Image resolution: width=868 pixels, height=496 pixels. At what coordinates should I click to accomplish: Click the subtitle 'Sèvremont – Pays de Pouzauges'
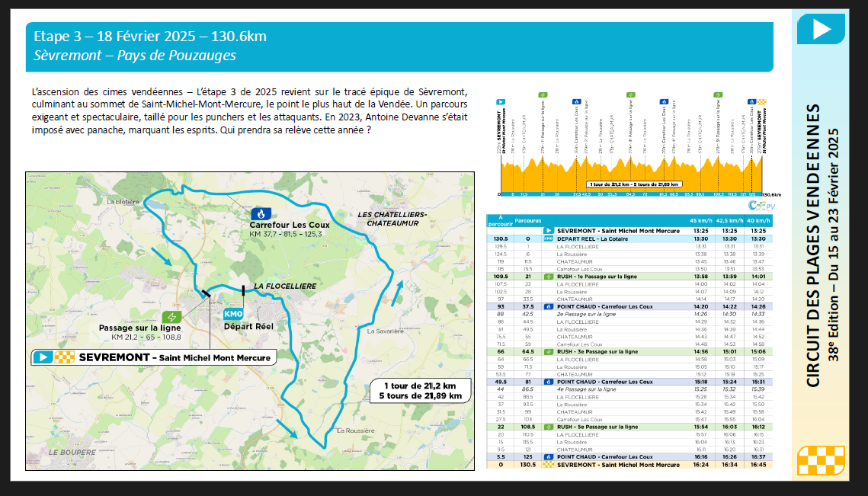point(135,56)
